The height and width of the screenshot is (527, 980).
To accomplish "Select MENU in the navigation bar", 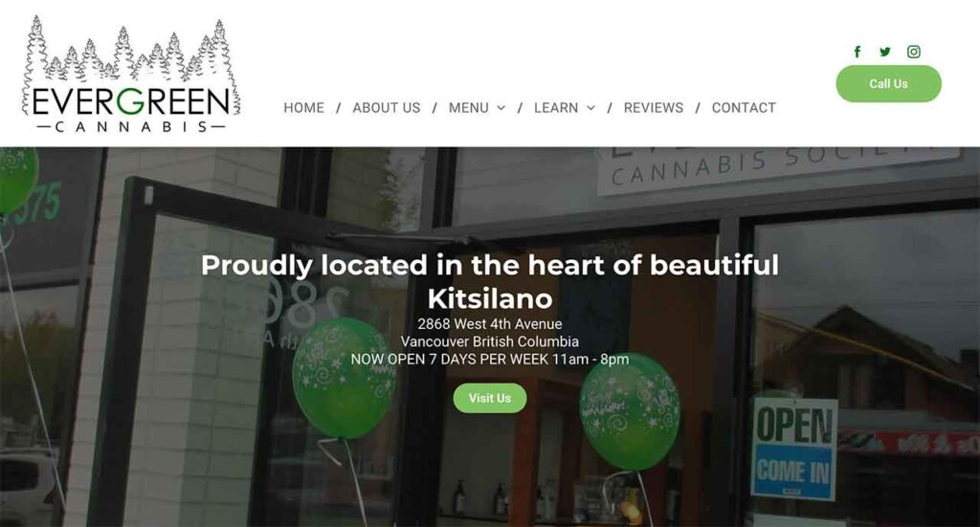I will tap(469, 108).
